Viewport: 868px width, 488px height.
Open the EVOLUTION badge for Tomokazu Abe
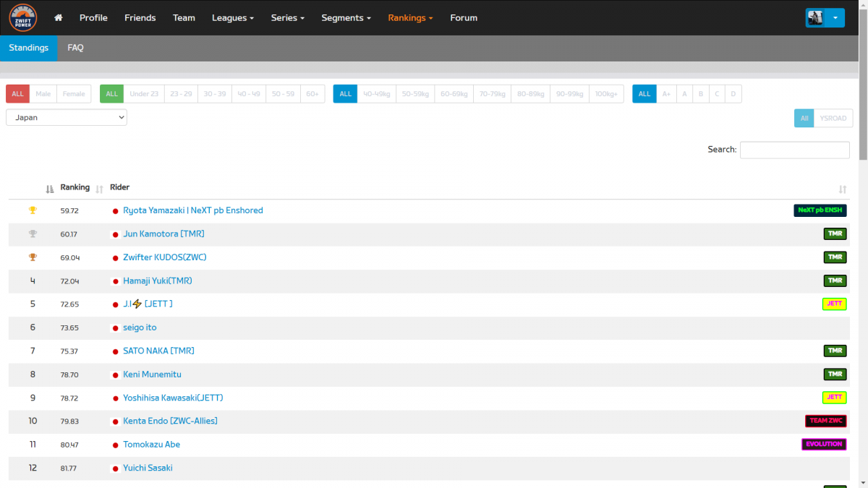(824, 445)
